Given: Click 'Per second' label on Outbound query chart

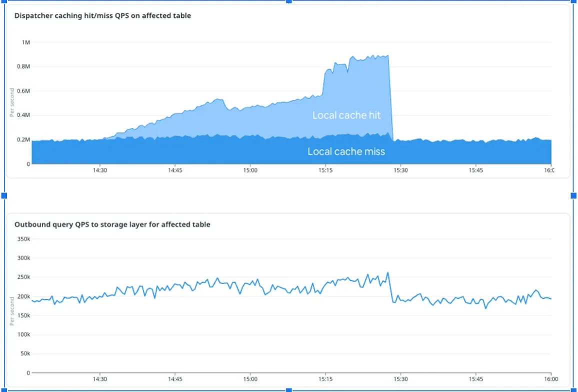Looking at the screenshot, I should (12, 311).
